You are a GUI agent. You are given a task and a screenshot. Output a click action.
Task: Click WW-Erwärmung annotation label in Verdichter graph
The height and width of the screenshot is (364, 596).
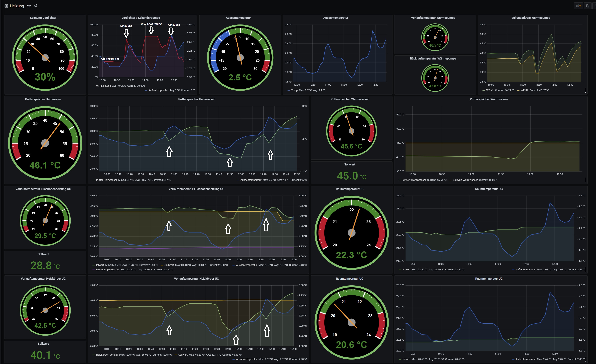151,24
